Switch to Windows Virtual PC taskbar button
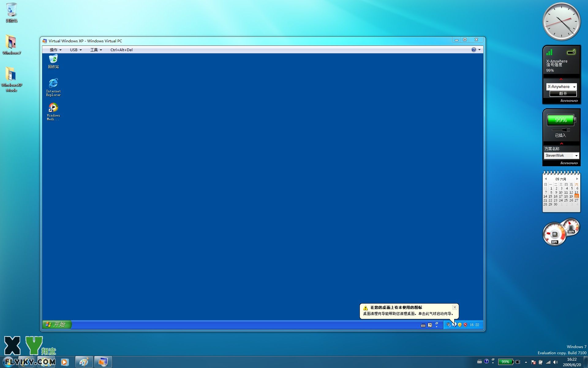The height and width of the screenshot is (368, 588). coord(103,362)
